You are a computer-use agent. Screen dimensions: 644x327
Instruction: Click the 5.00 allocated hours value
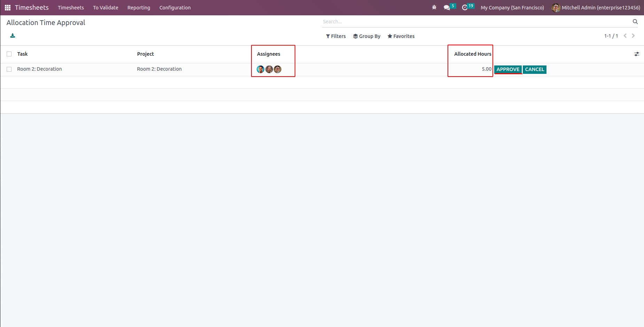(x=487, y=69)
